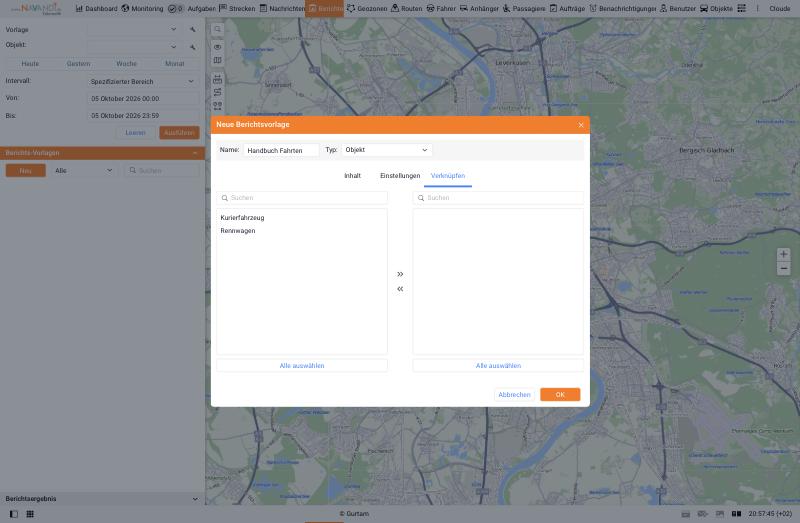Click the grid icon in bottom-left status bar
Image resolution: width=800 pixels, height=523 pixels.
30,514
